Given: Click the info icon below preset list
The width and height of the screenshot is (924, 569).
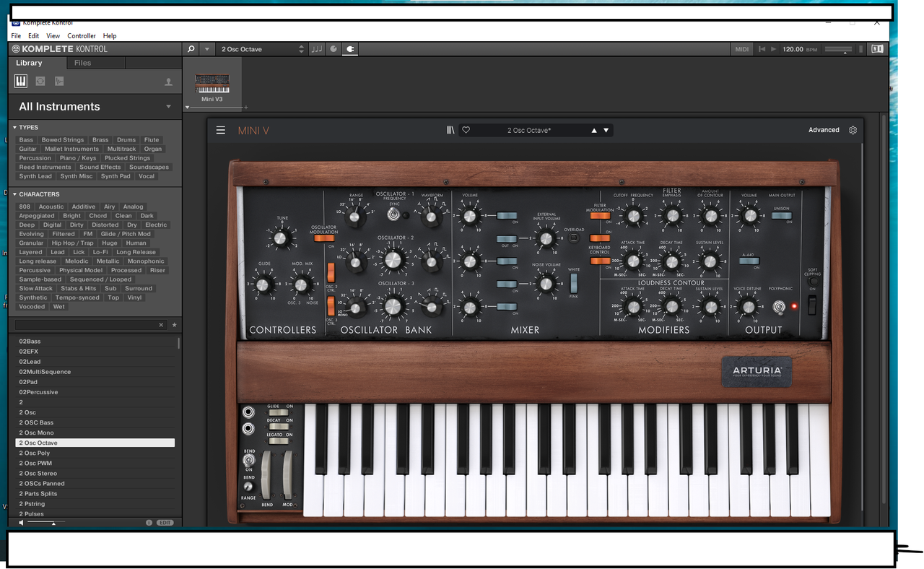Looking at the screenshot, I should click(x=149, y=522).
